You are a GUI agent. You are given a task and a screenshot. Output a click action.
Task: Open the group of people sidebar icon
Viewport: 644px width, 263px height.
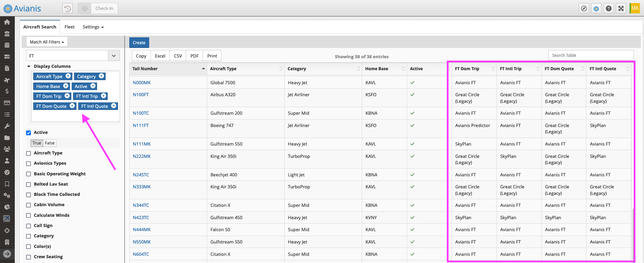click(7, 149)
